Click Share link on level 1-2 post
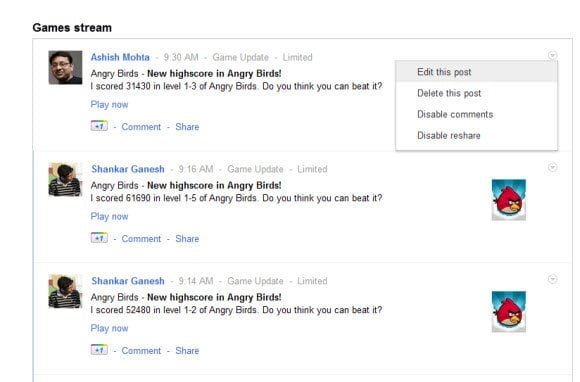580x382 pixels. click(x=187, y=351)
